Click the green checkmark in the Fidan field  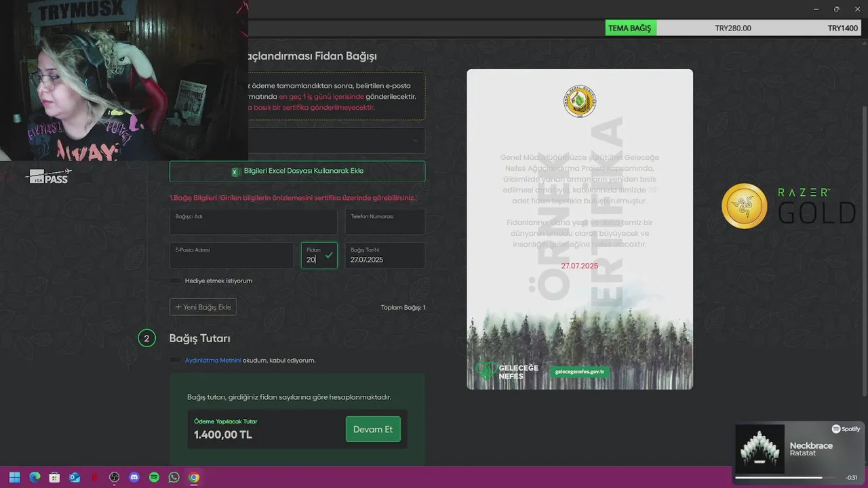329,256
